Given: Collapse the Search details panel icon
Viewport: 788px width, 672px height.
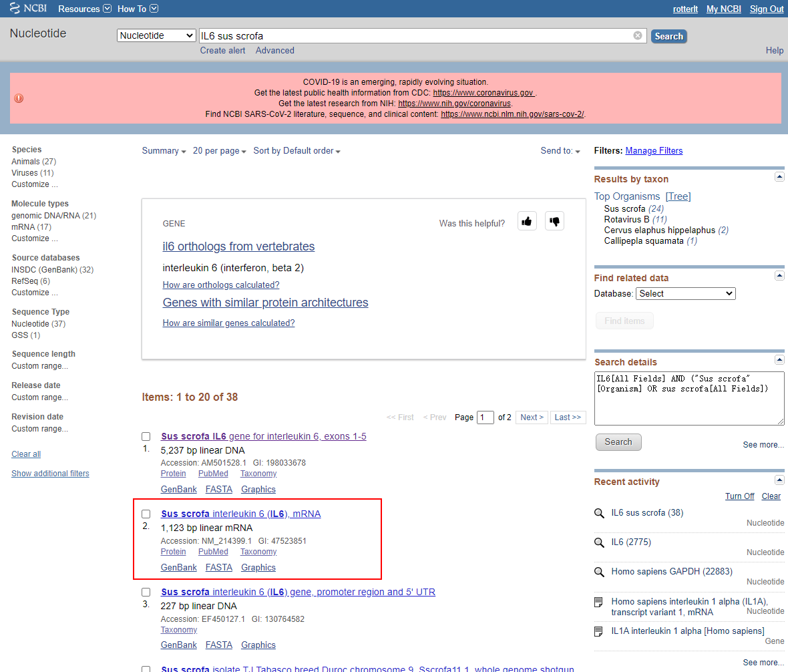Looking at the screenshot, I should [779, 359].
